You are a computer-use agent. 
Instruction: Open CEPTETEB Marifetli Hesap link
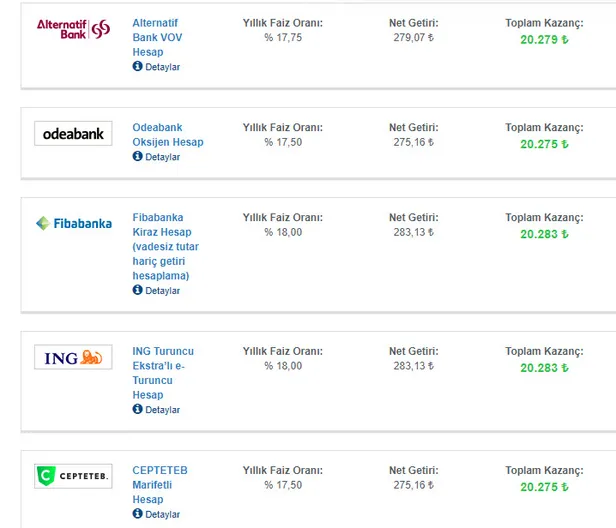159,485
